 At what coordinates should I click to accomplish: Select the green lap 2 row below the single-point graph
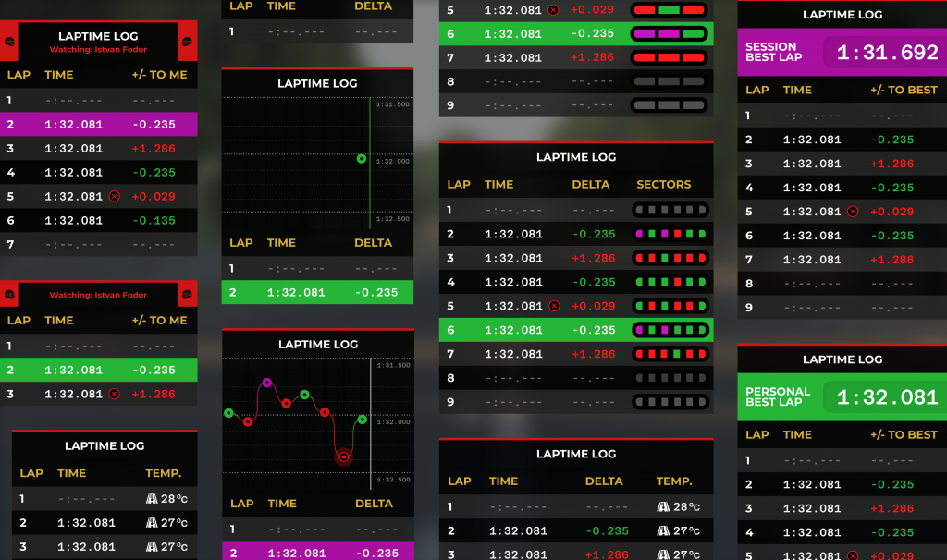317,292
